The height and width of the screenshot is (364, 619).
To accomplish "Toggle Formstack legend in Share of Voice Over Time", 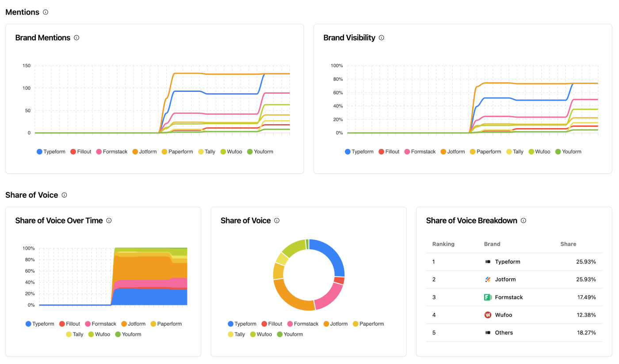I will tap(100, 324).
